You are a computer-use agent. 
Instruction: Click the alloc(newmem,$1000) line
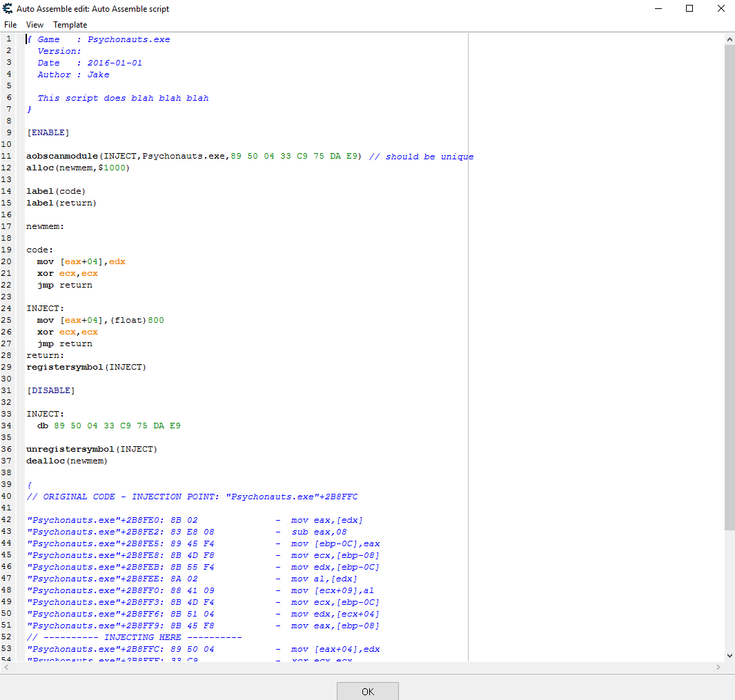77,168
